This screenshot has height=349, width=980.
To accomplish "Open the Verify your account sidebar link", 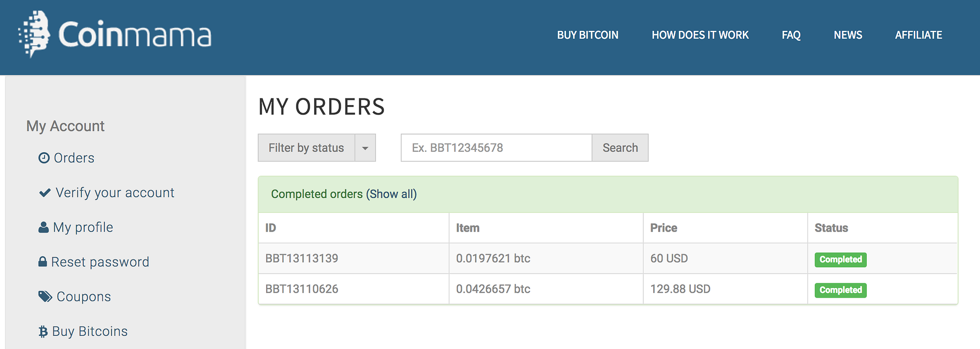I will [x=115, y=193].
